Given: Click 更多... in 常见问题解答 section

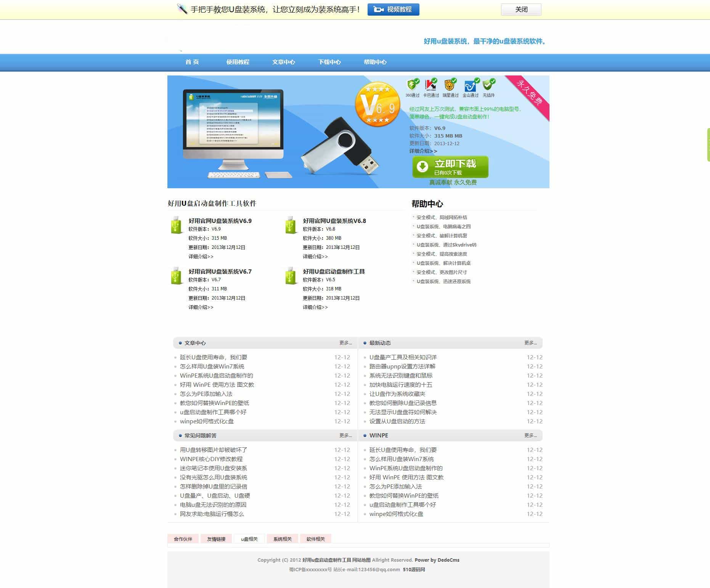Looking at the screenshot, I should click(x=346, y=435).
